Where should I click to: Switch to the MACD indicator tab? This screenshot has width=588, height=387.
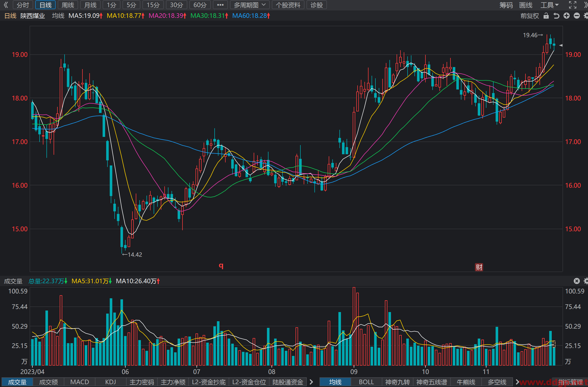[80, 382]
